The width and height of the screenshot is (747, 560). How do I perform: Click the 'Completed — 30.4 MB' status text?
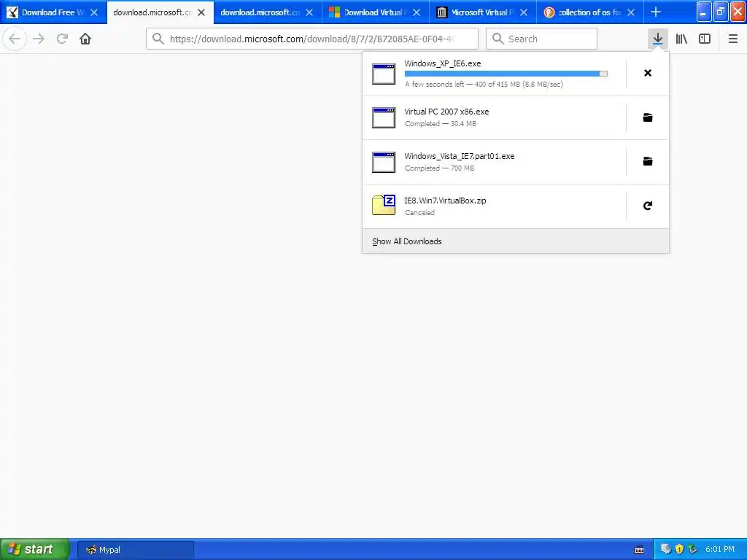pos(440,124)
